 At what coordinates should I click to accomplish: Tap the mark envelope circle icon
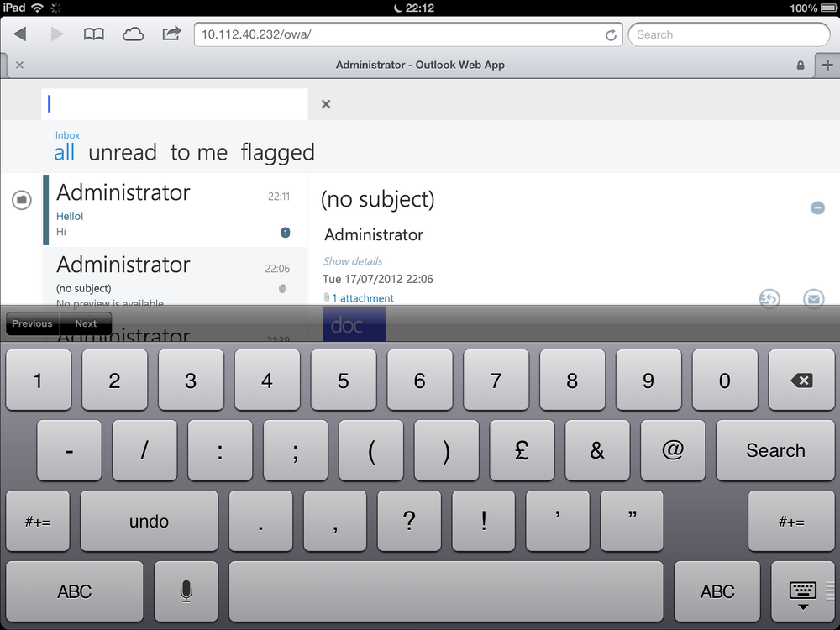click(x=814, y=298)
